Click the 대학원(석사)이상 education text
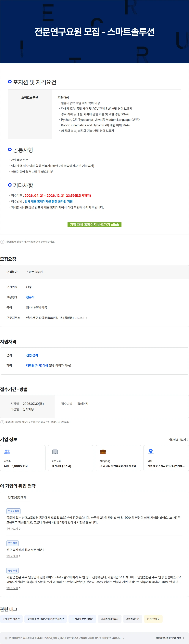The width and height of the screenshot is (189, 644). pyautogui.click(x=37, y=365)
